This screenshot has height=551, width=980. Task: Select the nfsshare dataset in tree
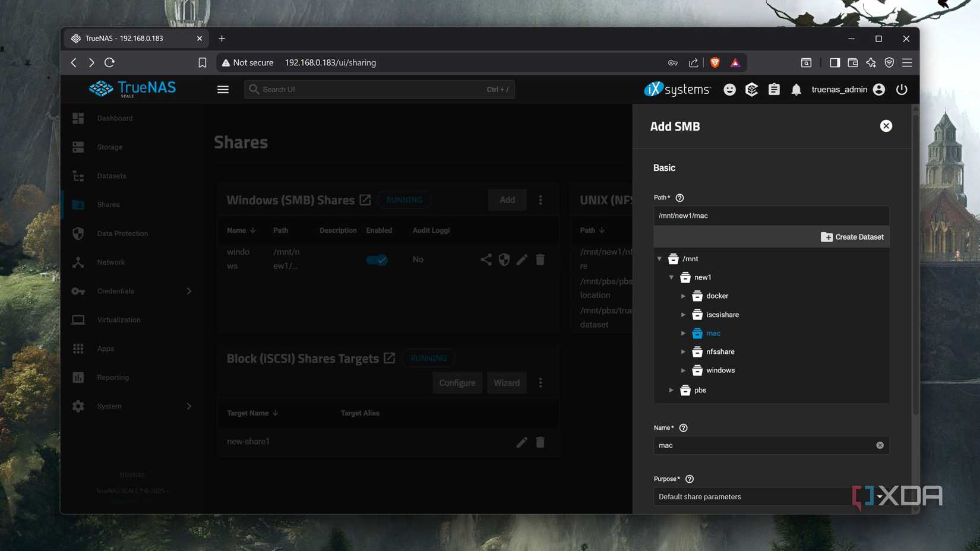[720, 351]
